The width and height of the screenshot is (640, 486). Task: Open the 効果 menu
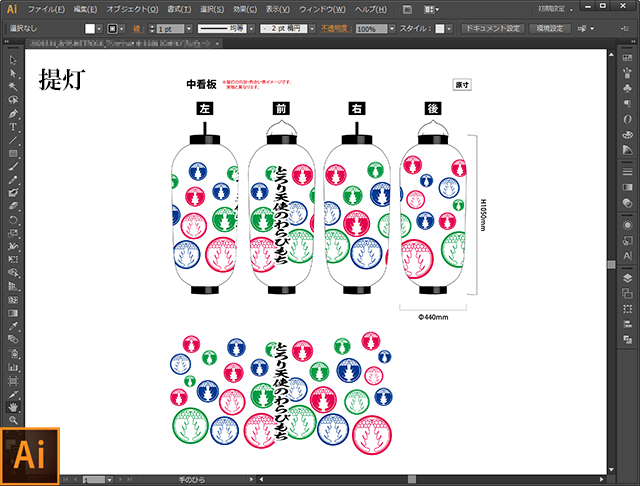click(245, 9)
